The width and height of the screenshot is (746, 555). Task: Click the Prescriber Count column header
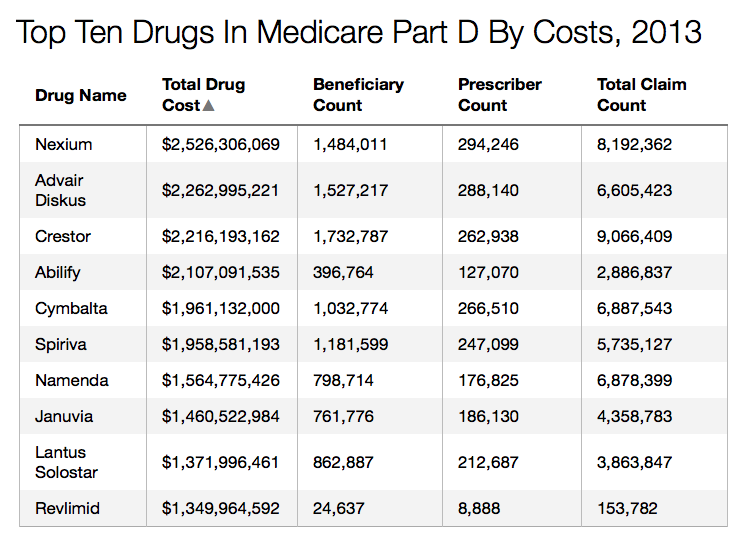coord(500,95)
